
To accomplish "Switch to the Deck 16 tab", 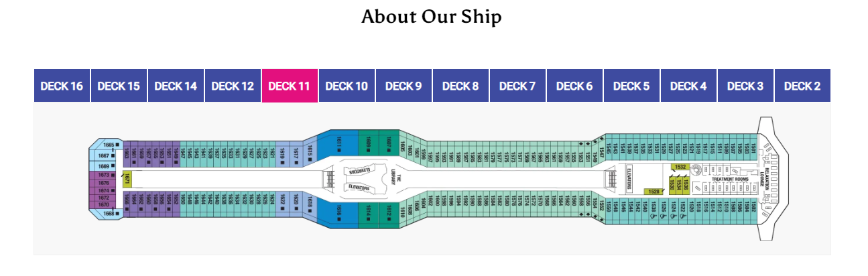I will pyautogui.click(x=62, y=86).
